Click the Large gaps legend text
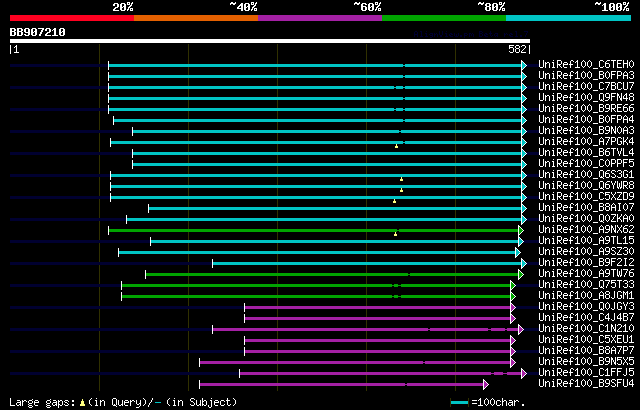Viewport: 640px width, 410px height. [x=123, y=402]
